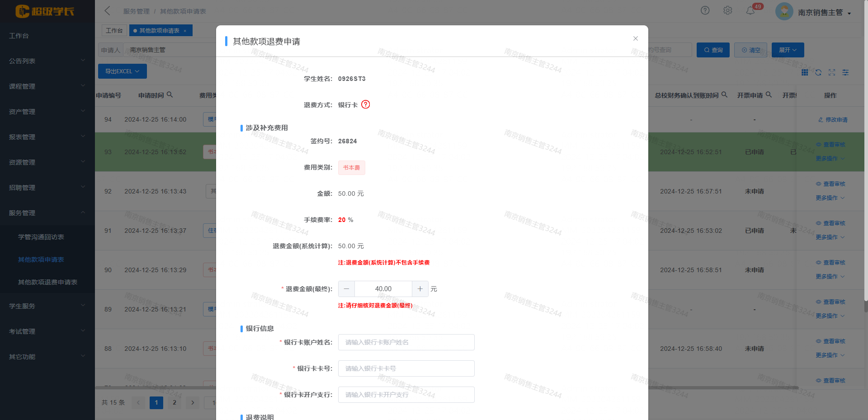
Task: Open the settings gear icon in header
Action: tap(727, 10)
